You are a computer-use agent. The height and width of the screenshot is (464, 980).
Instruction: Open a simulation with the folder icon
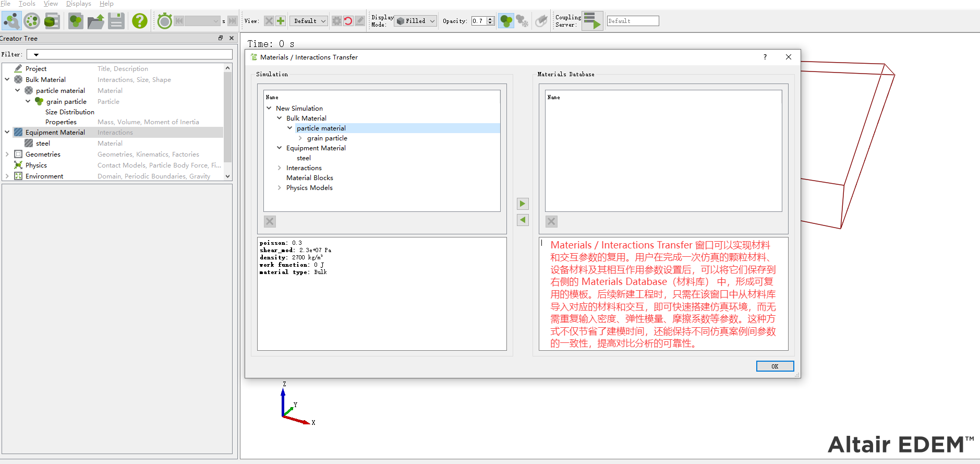point(96,21)
